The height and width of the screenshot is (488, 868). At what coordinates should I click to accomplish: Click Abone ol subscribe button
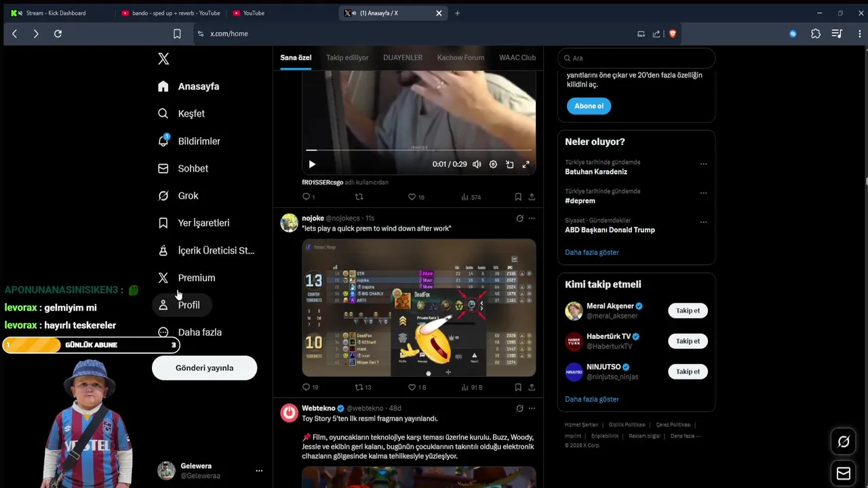click(x=589, y=106)
